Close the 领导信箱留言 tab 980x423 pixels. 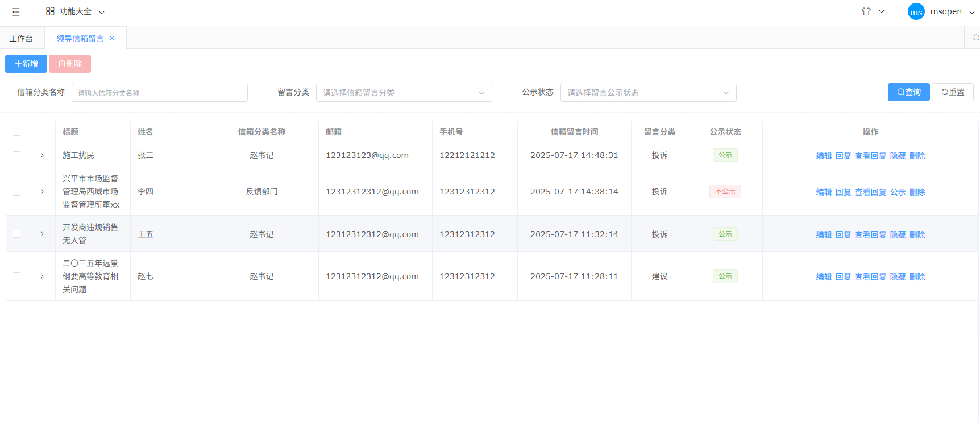[x=112, y=38]
